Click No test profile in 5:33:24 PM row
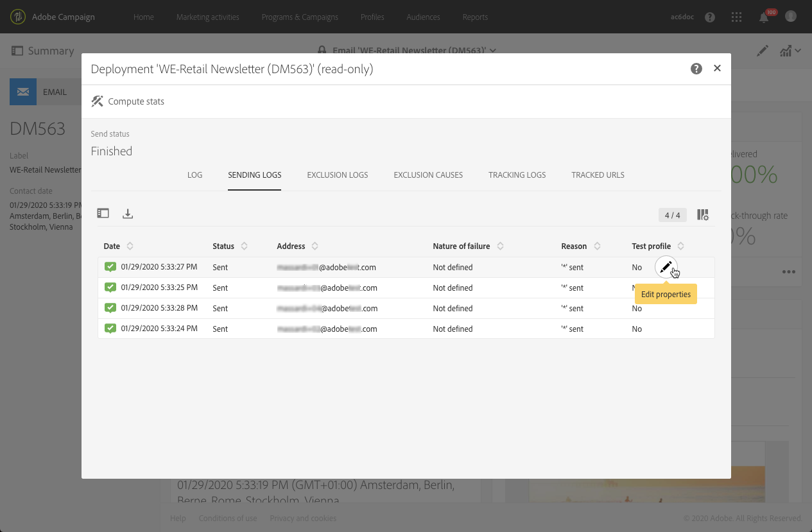812x532 pixels. 637,329
